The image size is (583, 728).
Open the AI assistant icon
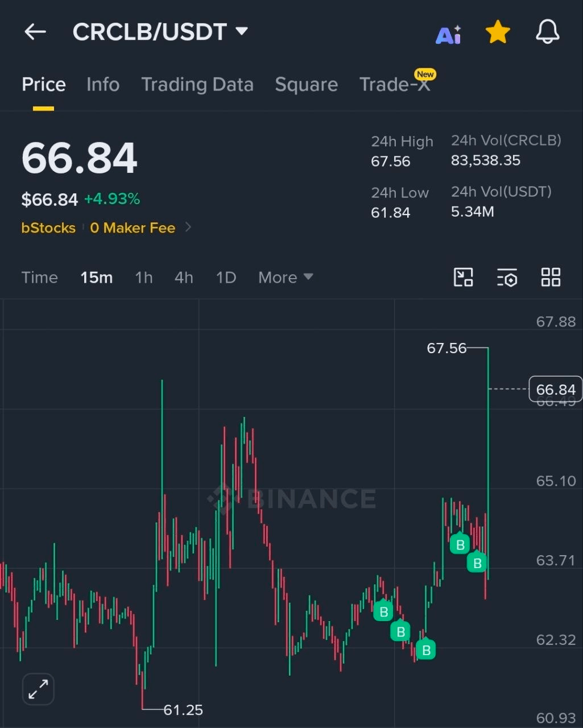(x=449, y=35)
